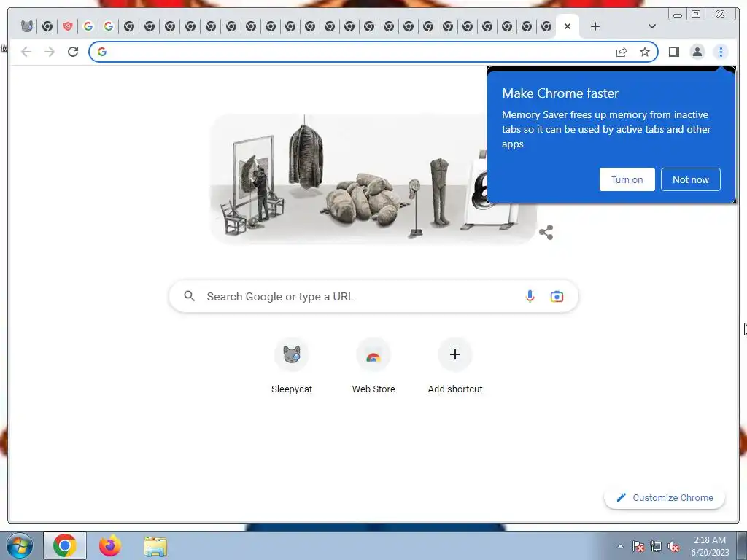Switch to the Sleepycat cat-icon tab

pos(27,26)
